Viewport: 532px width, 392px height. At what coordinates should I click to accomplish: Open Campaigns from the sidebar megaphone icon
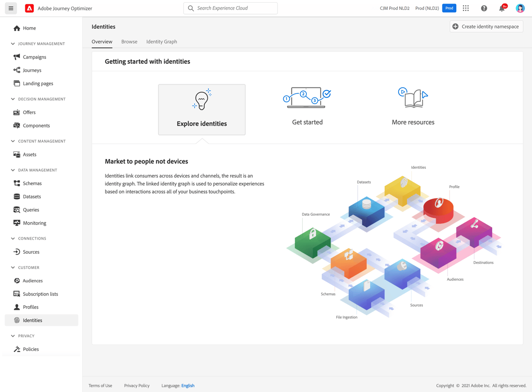point(16,57)
